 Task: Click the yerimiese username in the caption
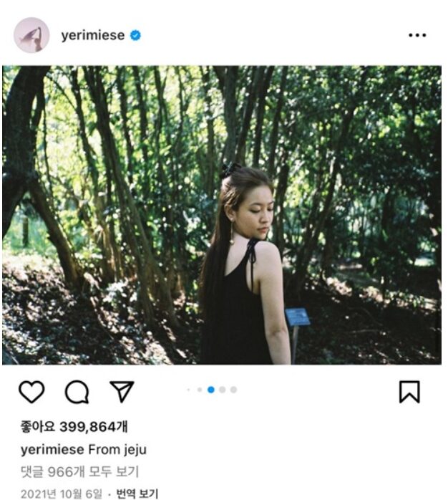click(52, 450)
